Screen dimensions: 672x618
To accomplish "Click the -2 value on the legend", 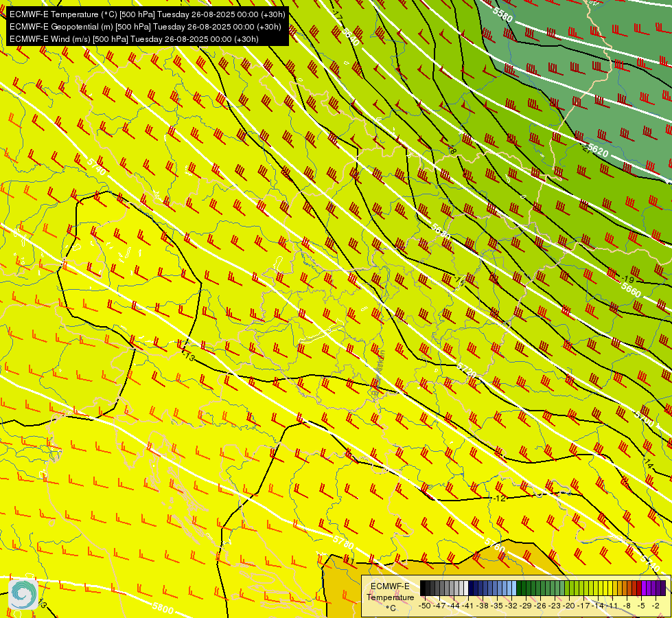I will [656, 606].
